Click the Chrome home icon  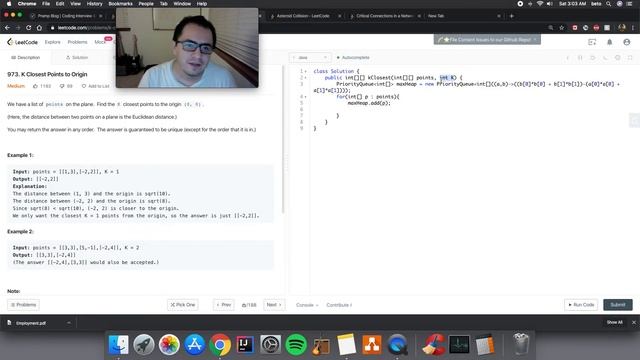[39, 28]
